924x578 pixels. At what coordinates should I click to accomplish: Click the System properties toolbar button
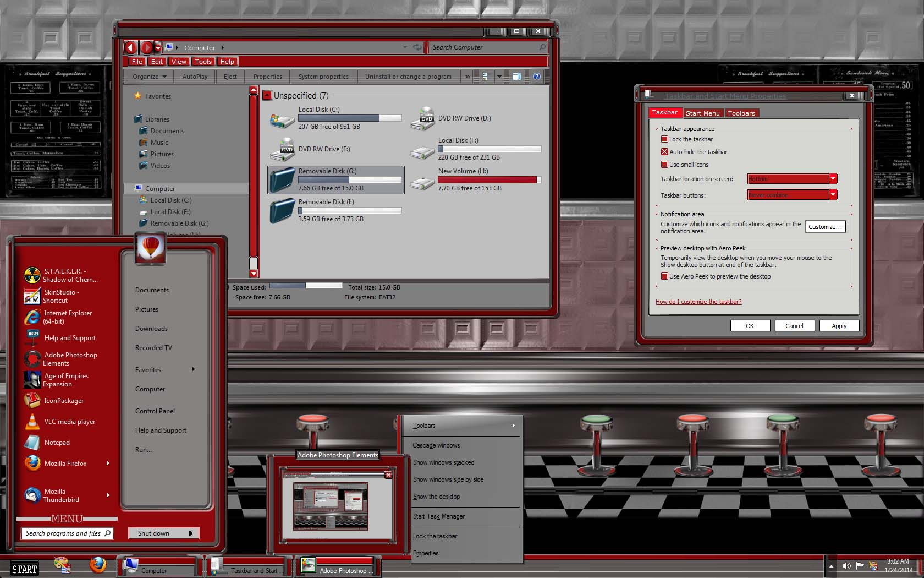click(x=323, y=77)
